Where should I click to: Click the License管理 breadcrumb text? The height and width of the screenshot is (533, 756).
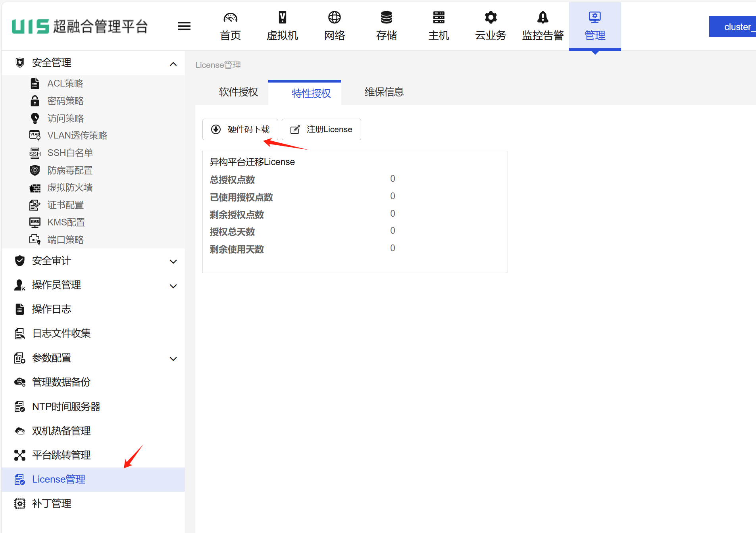pyautogui.click(x=218, y=65)
